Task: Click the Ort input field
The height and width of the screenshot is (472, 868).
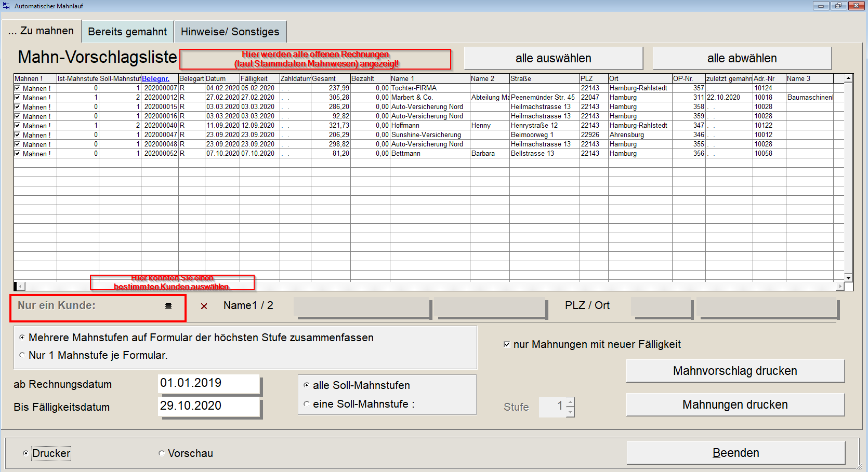Action: point(766,307)
